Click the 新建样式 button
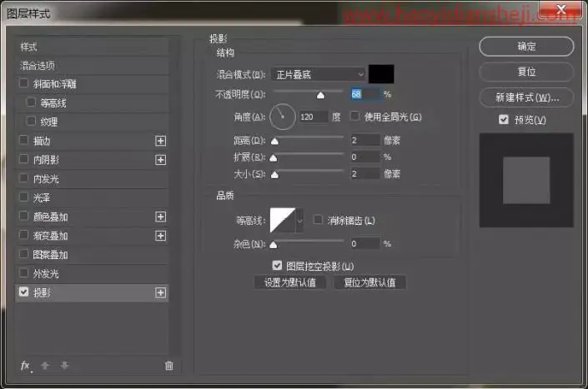This screenshot has height=389, width=588. [526, 97]
